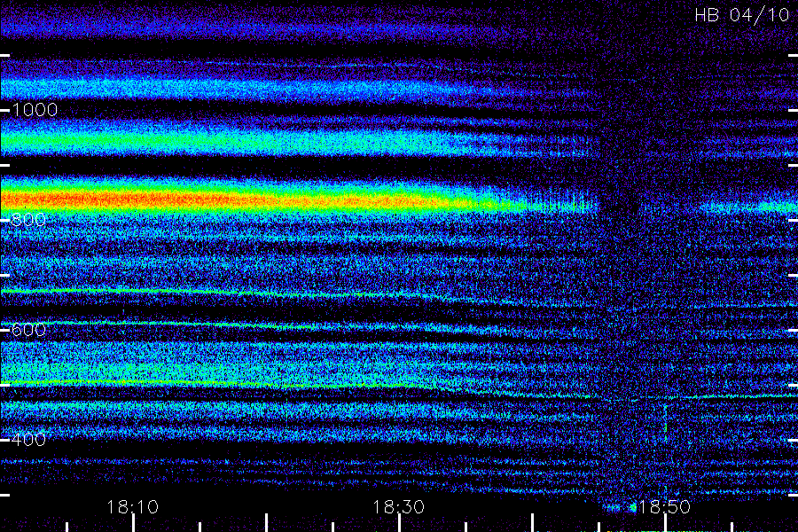Click the 1000 frequency axis label
Viewport: 798px width, 532px height.
(x=35, y=110)
